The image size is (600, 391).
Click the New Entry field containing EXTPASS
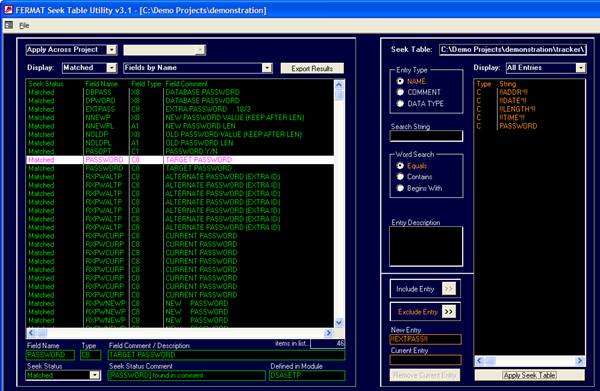pyautogui.click(x=425, y=339)
